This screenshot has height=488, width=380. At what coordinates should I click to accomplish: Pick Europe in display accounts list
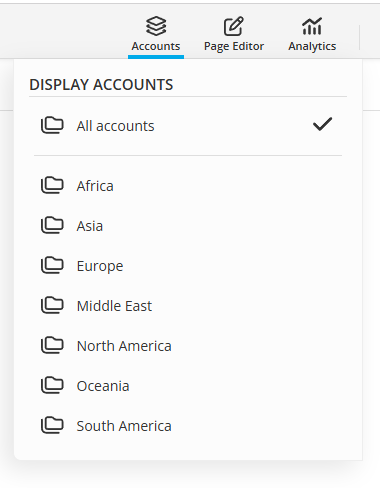click(x=188, y=266)
